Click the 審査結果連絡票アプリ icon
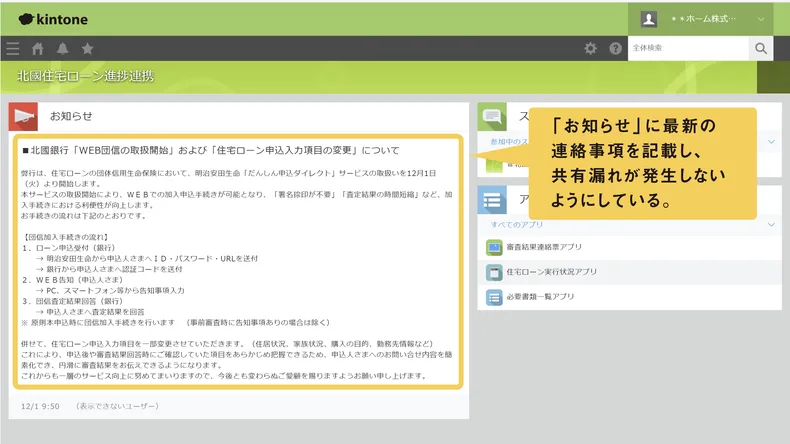This screenshot has height=444, width=790. (494, 247)
